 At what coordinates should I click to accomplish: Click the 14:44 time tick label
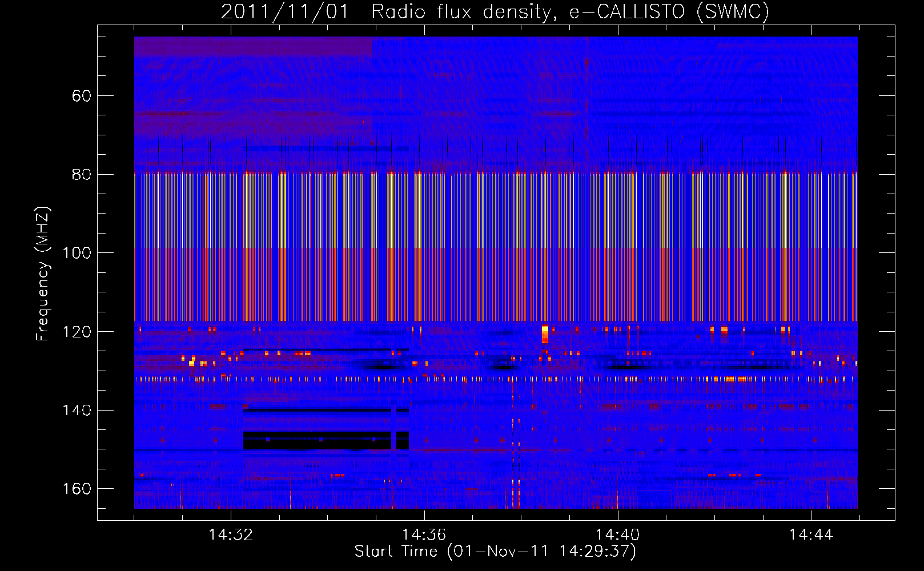click(811, 535)
